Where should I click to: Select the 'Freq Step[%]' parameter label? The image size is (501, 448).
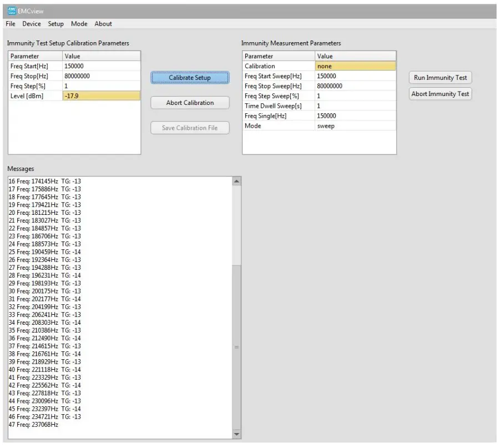pyautogui.click(x=28, y=86)
